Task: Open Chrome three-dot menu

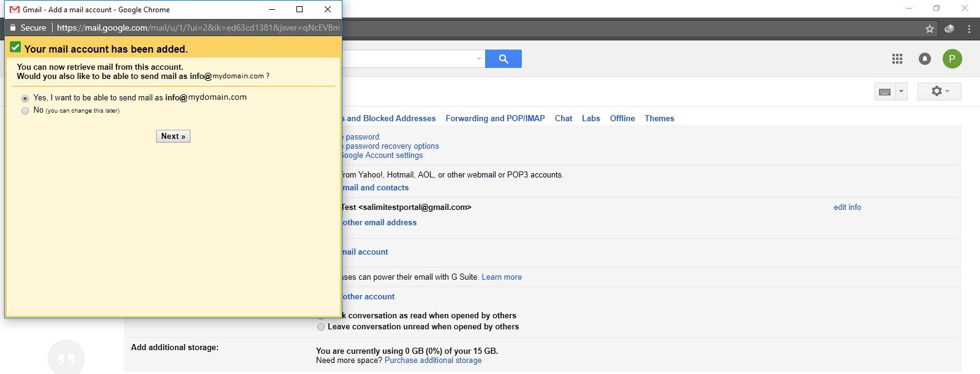Action: (969, 29)
